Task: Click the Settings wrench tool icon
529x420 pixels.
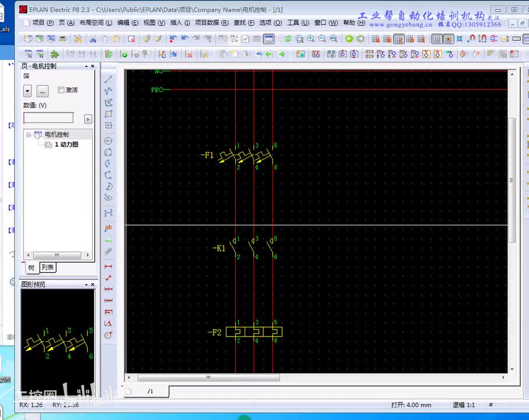Action: pyautogui.click(x=78, y=38)
